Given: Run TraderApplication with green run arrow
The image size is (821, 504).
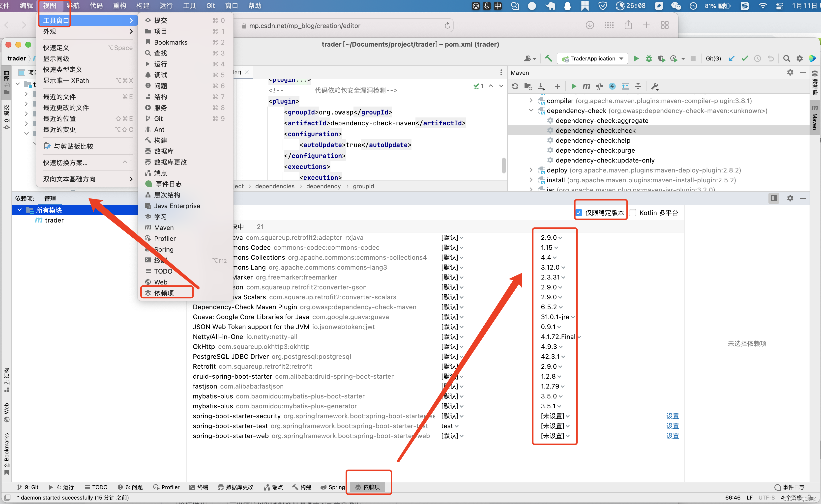Looking at the screenshot, I should point(636,58).
